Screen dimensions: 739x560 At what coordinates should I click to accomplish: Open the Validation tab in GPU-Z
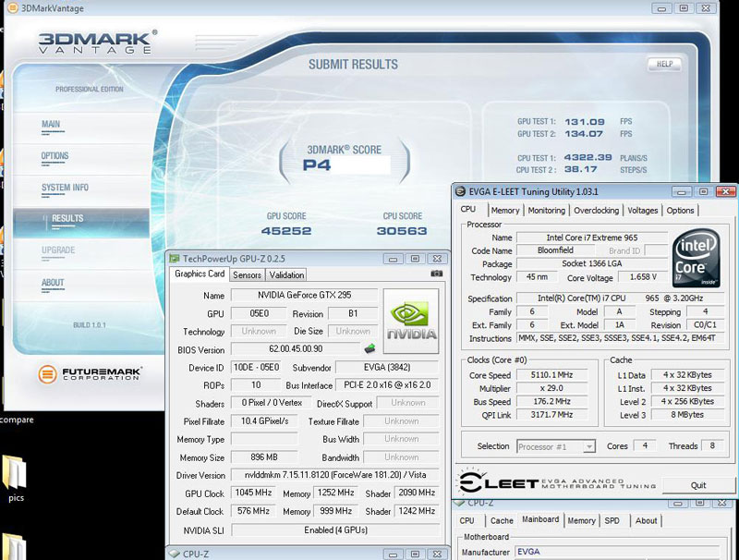[286, 274]
